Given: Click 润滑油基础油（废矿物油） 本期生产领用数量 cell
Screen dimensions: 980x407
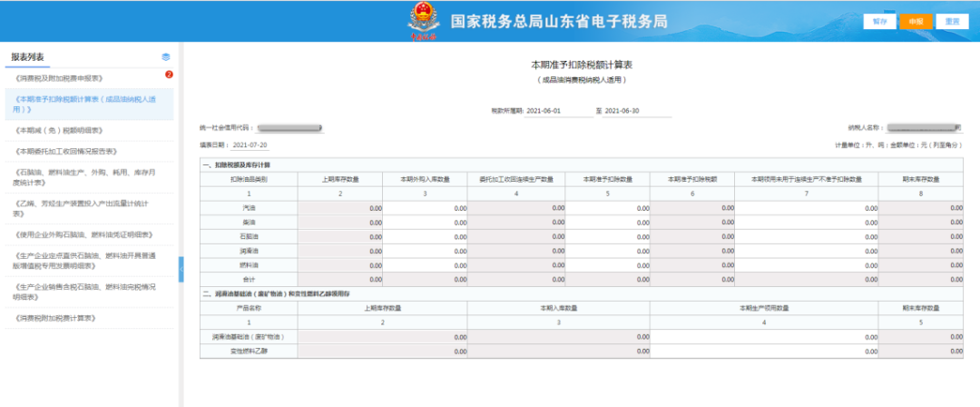Looking at the screenshot, I should coord(764,337).
